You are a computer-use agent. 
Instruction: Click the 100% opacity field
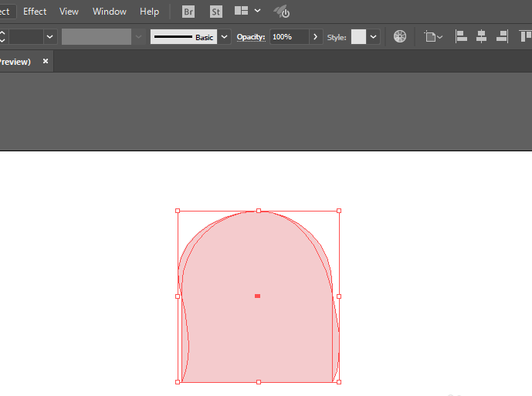tap(289, 36)
